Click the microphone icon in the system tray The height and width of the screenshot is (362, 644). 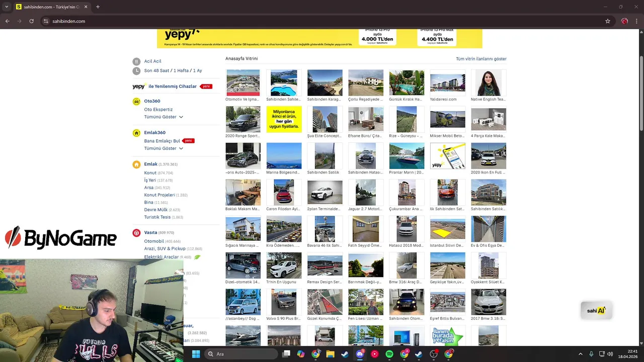[591, 354]
